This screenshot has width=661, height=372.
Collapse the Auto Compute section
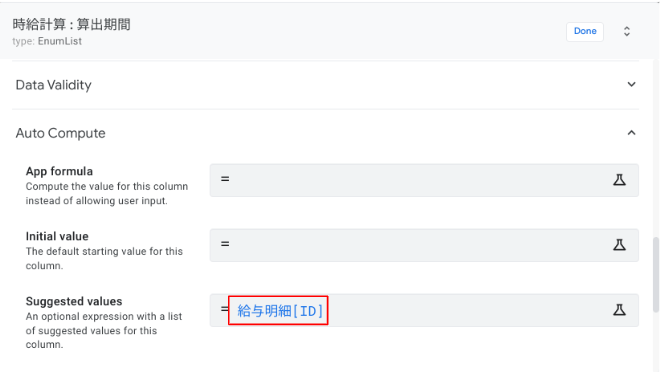coord(325,133)
